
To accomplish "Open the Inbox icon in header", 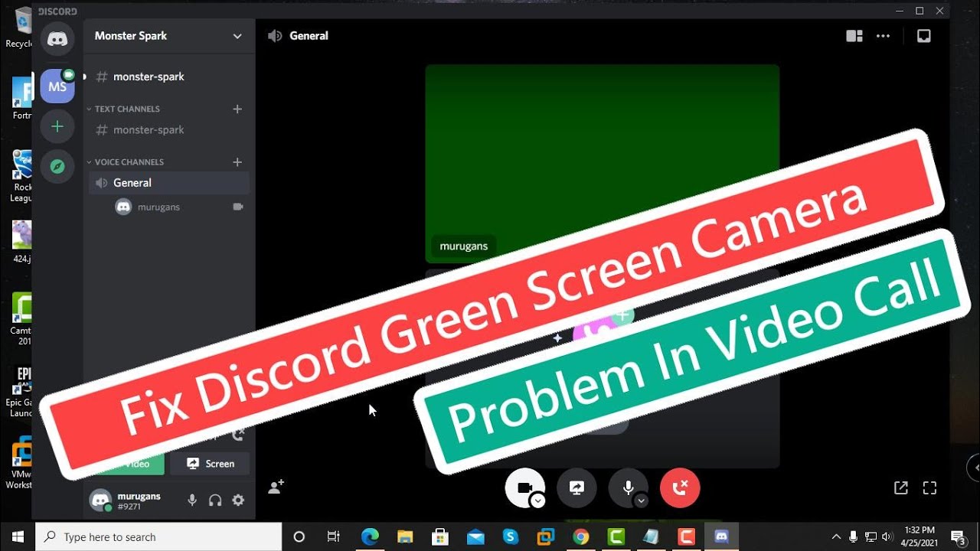I will coord(924,36).
